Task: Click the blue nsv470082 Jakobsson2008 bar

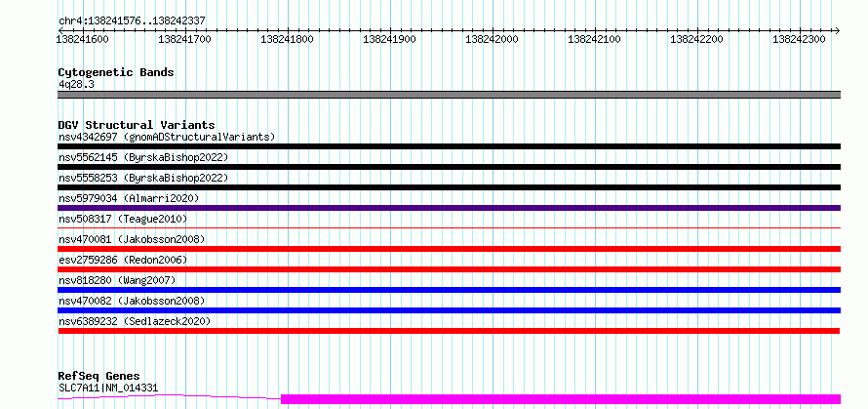Action: click(x=449, y=310)
